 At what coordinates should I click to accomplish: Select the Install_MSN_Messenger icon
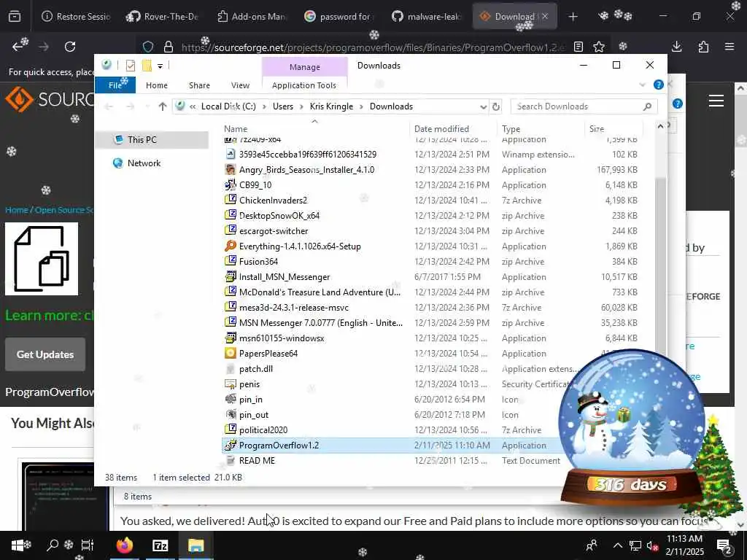[230, 276]
